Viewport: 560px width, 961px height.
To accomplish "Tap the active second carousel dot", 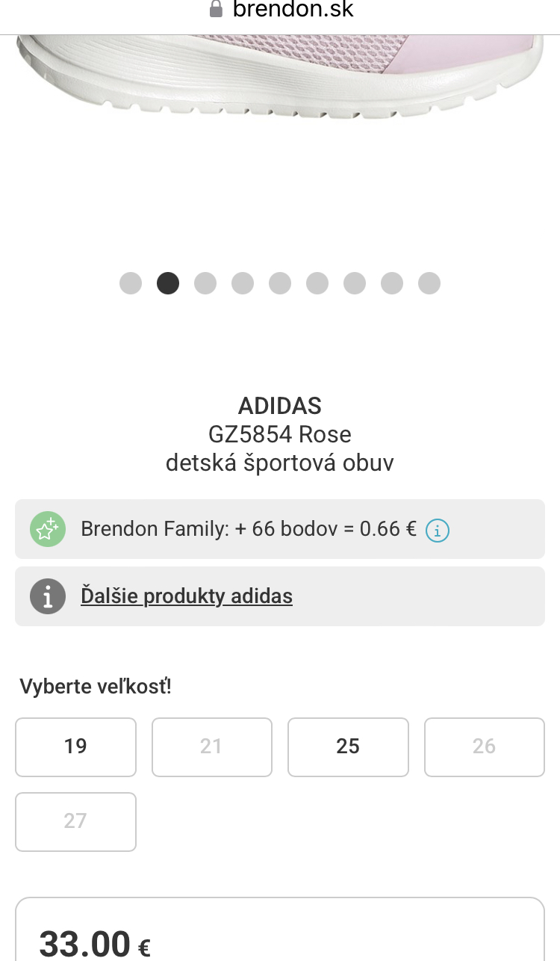I will click(168, 283).
